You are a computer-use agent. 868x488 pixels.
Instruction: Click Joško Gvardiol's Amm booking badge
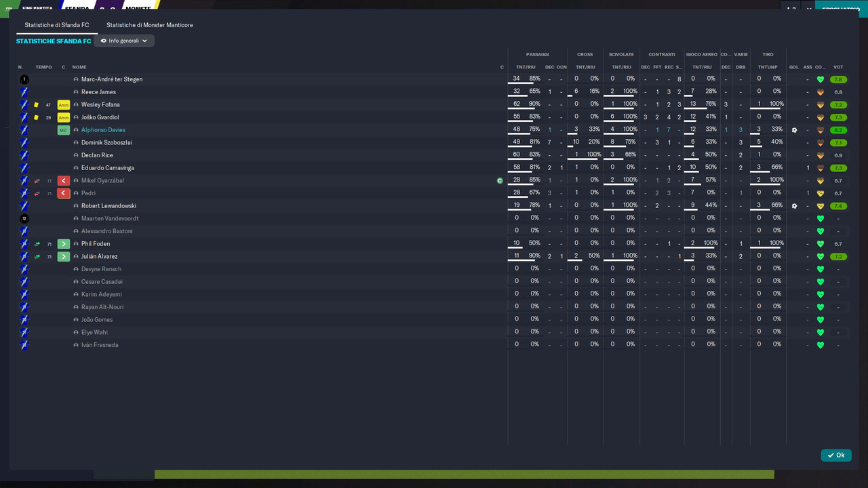(64, 117)
